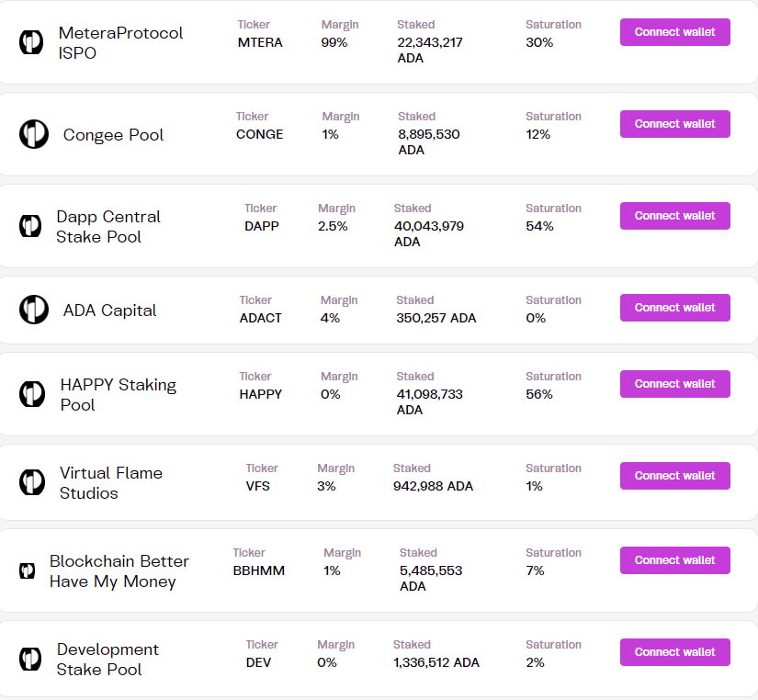The width and height of the screenshot is (758, 700).
Task: Click the Blockchain Better Have My Money logo
Action: (x=28, y=570)
